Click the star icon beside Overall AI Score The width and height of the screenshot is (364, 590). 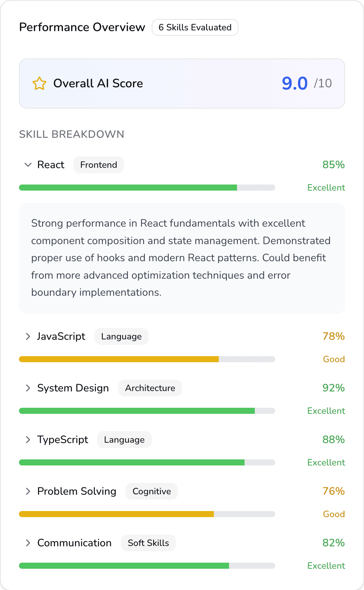[x=39, y=83]
